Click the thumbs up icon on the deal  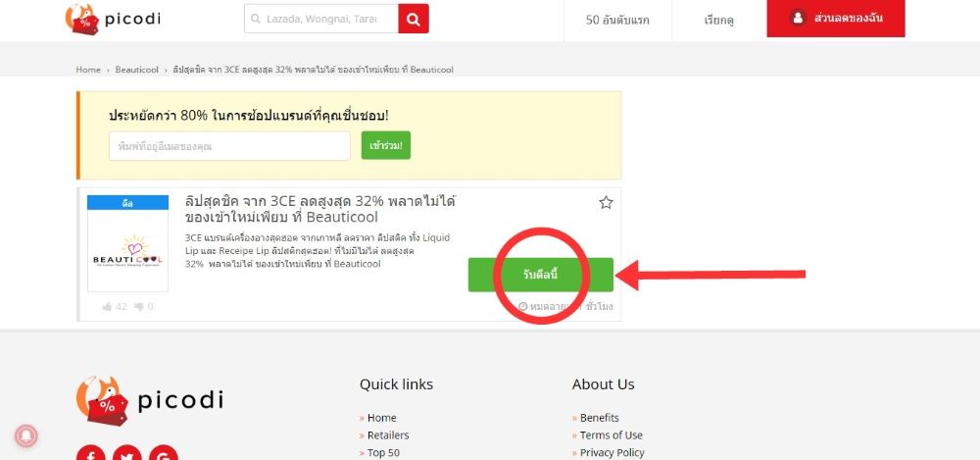[x=108, y=307]
